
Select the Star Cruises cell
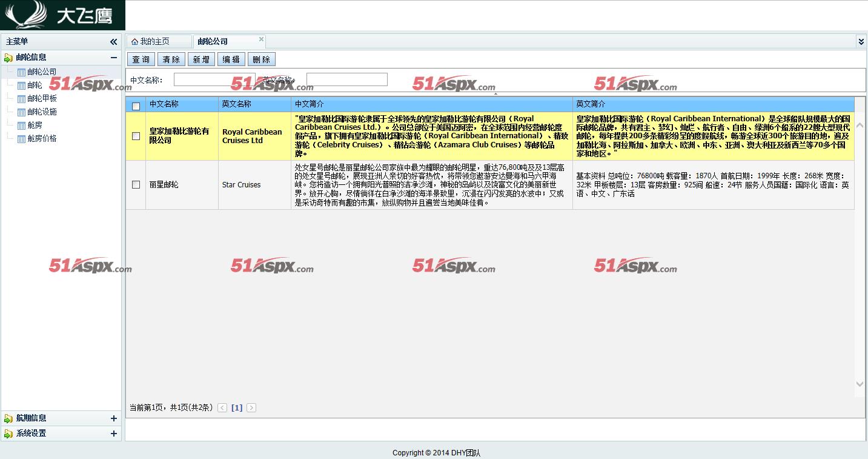(254, 185)
